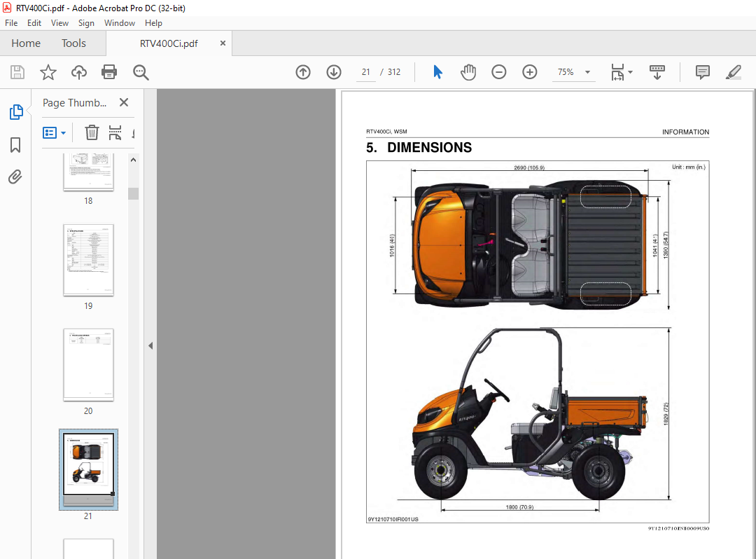The image size is (756, 559).
Task: Click the '1800 (70.9)' wheelbase label
Action: coord(519,507)
